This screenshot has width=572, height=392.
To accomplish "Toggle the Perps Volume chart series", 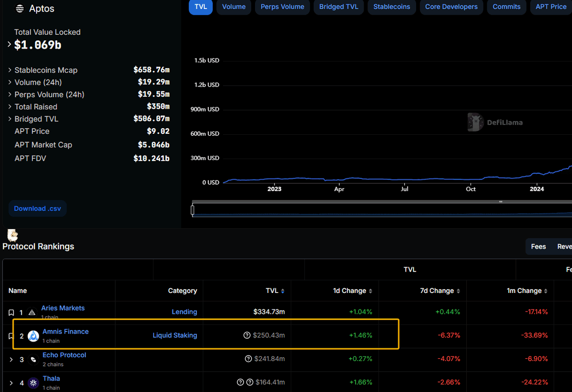I will (283, 7).
